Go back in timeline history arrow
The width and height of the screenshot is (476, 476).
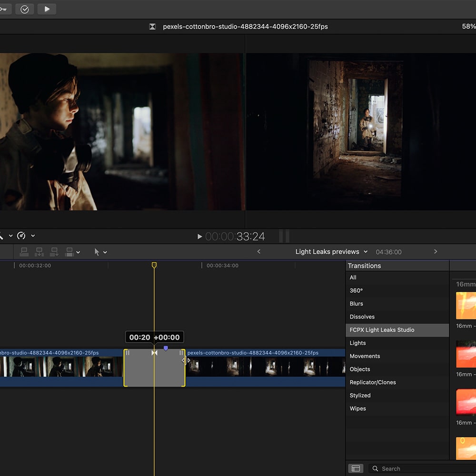[259, 251]
